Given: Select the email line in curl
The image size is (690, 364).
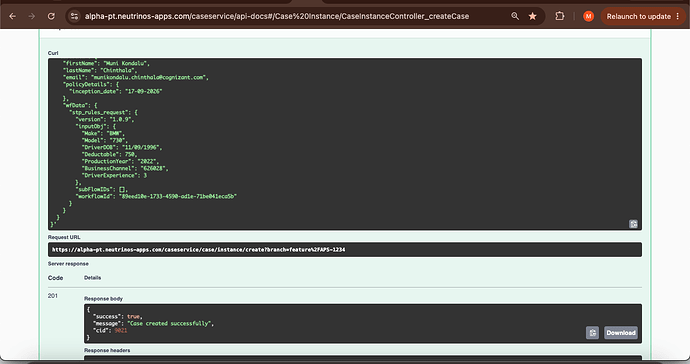Looking at the screenshot, I should coord(136,77).
